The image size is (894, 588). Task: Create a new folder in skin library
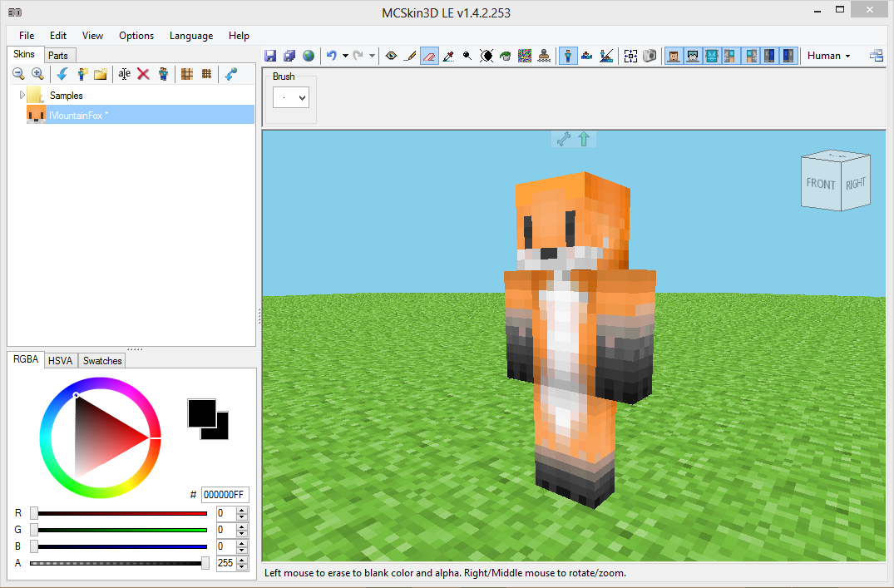tap(101, 73)
